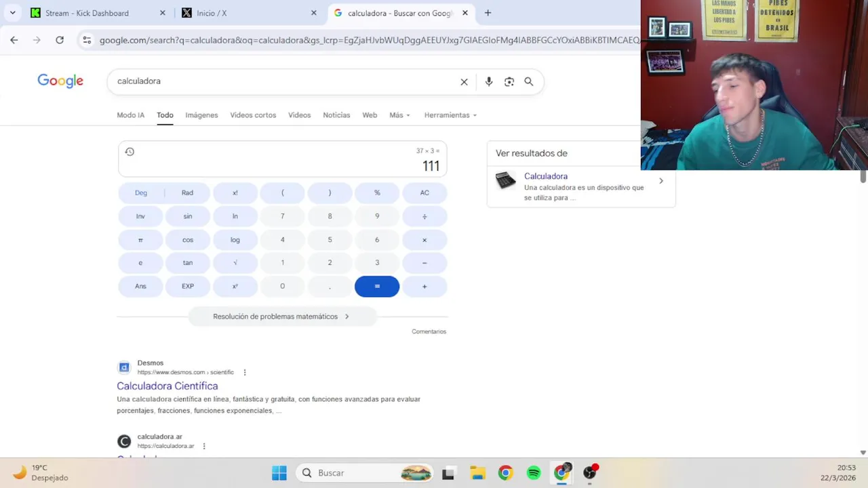This screenshot has height=488, width=868.
Task: Click the decimal point key
Action: (x=330, y=286)
